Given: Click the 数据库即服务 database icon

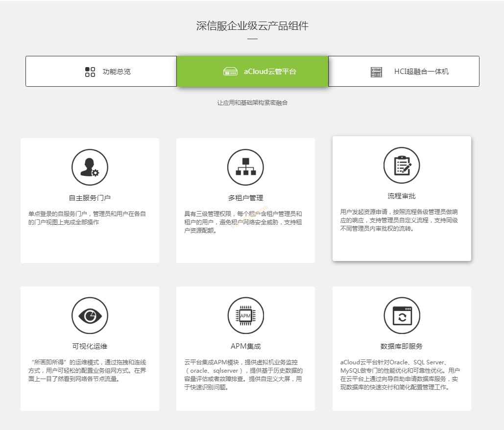Looking at the screenshot, I should coord(401,315).
